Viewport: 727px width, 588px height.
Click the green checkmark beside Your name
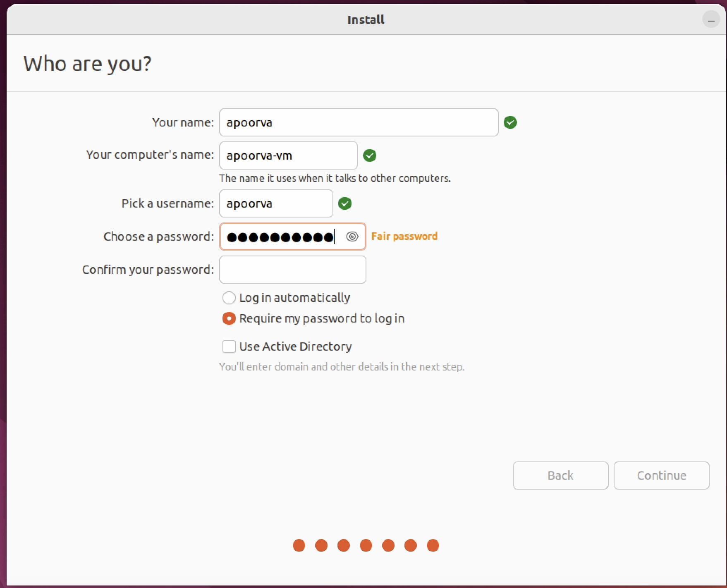pos(510,122)
